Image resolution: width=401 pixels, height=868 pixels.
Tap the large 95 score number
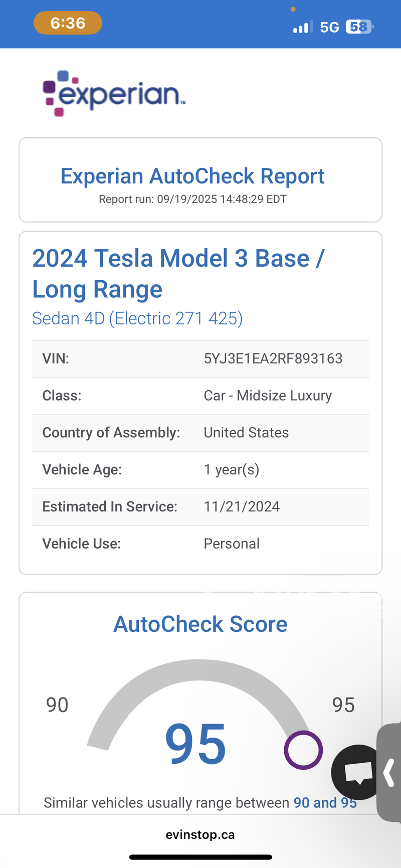click(195, 745)
